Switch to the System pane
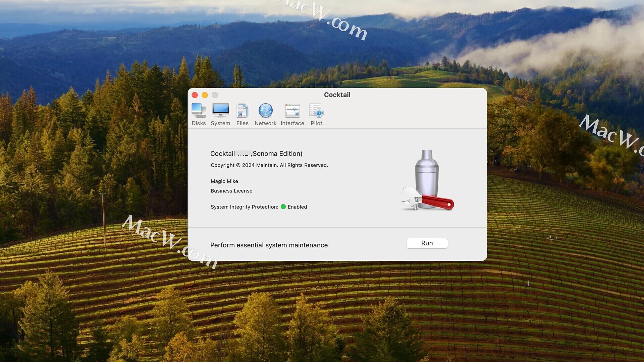Screen dimensions: 644x362 coord(220,114)
